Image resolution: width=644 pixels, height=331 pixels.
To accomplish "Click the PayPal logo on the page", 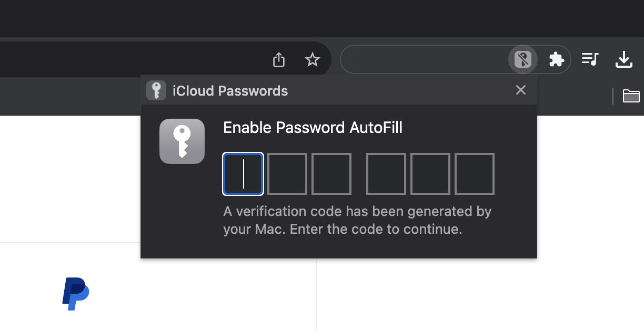I will (x=76, y=294).
